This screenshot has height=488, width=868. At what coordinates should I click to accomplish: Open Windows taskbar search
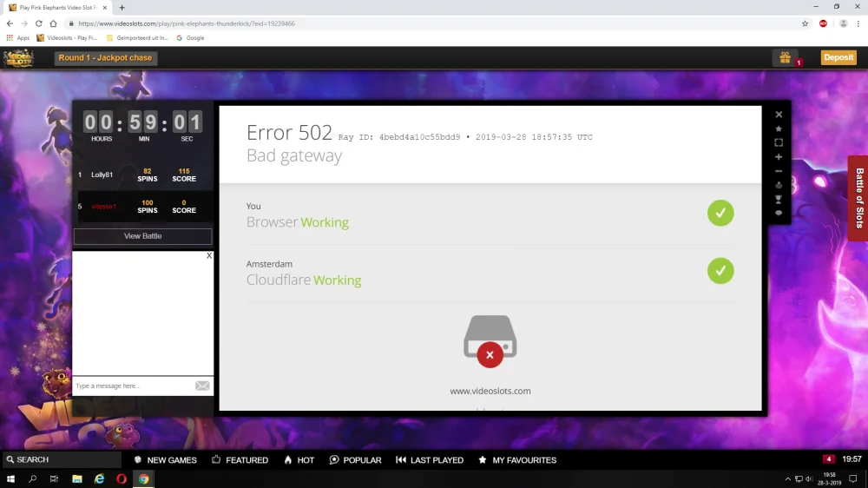point(33,479)
